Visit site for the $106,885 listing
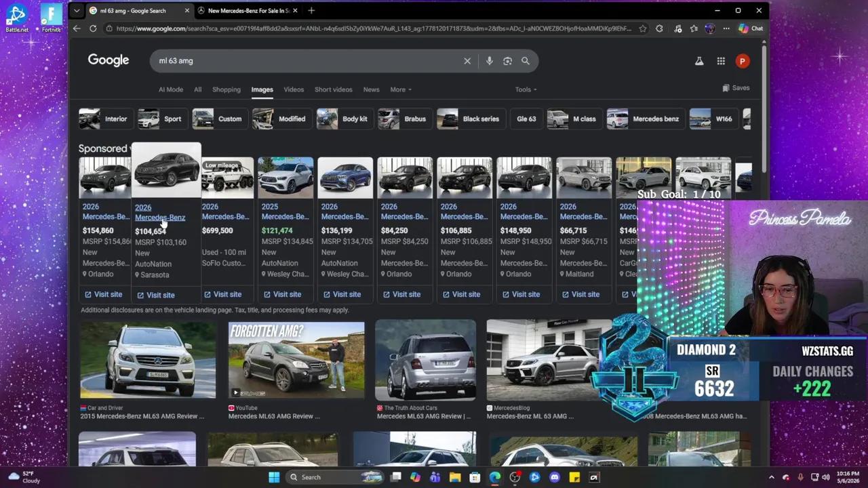The image size is (868, 488). [461, 294]
